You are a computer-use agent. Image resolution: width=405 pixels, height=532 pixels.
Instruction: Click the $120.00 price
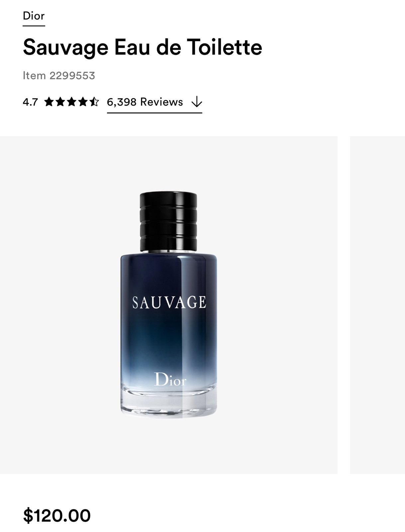click(x=57, y=515)
